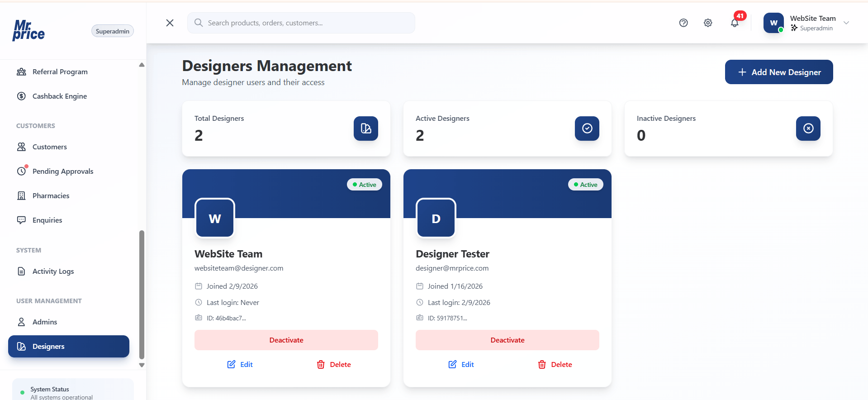Click Total Designers card icon
The height and width of the screenshot is (400, 868).
(366, 129)
